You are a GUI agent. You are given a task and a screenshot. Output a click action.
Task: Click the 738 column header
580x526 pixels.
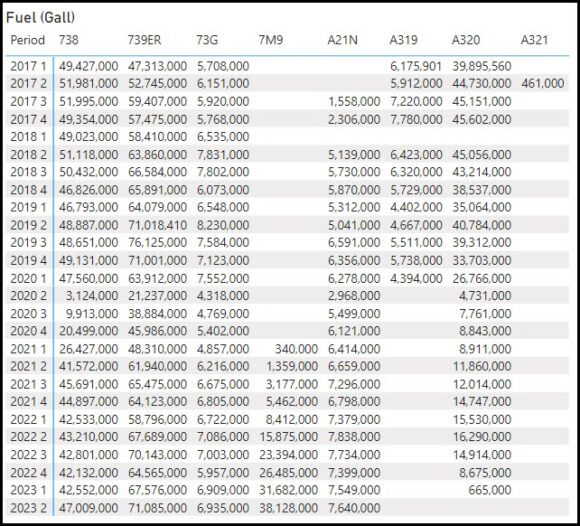click(x=68, y=40)
